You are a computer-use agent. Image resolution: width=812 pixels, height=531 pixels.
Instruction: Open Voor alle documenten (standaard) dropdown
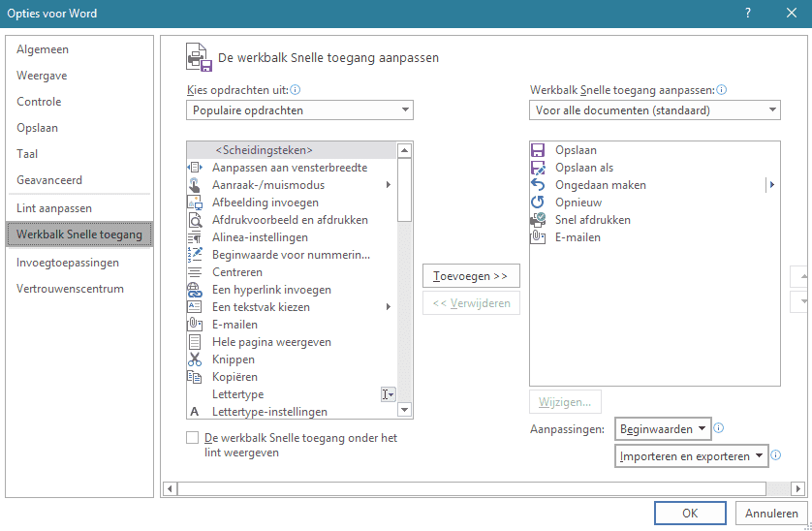click(x=655, y=110)
